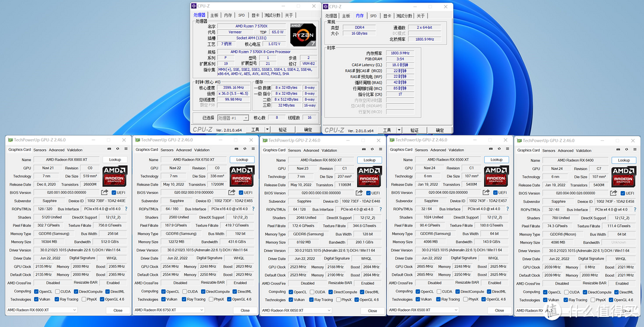Image resolution: width=644 pixels, height=327 pixels.
Task: Open 工具 dropdown arrow in CPU-Z processor window
Action: 267,129
